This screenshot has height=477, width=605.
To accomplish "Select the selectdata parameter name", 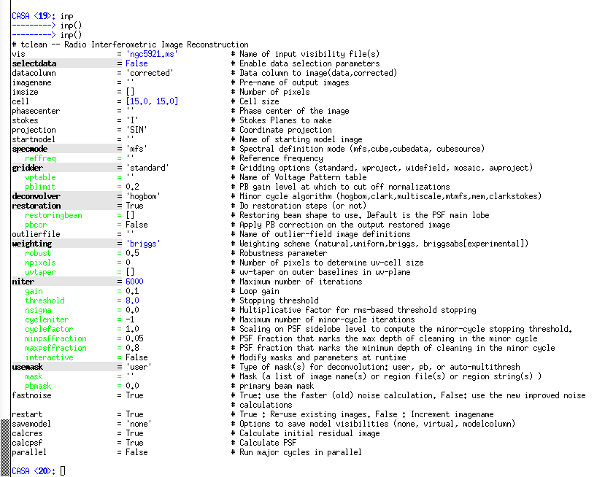I will [x=34, y=63].
